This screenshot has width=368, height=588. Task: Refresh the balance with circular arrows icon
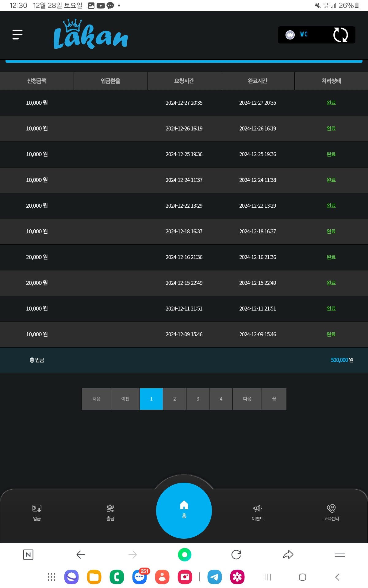[x=340, y=35]
